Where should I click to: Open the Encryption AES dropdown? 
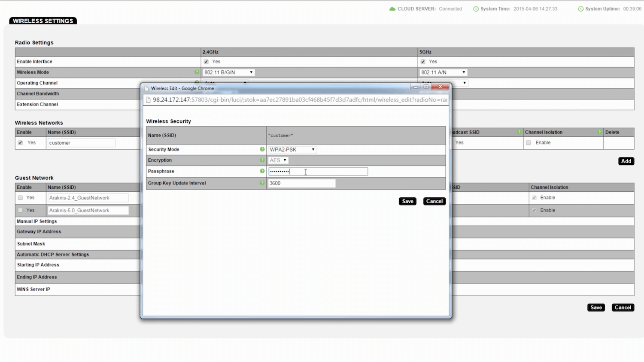278,160
